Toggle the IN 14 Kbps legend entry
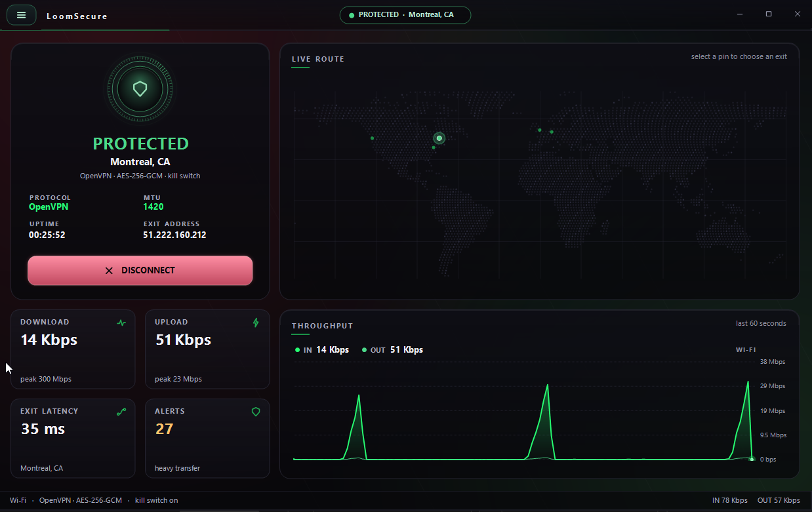This screenshot has width=812, height=512. pos(322,350)
